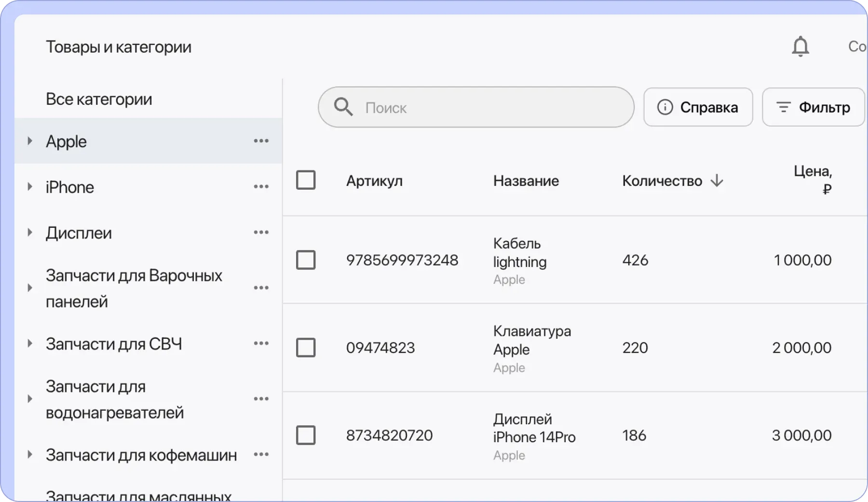Select the Запчасти для кофемашин category
The width and height of the screenshot is (868, 502).
(141, 455)
